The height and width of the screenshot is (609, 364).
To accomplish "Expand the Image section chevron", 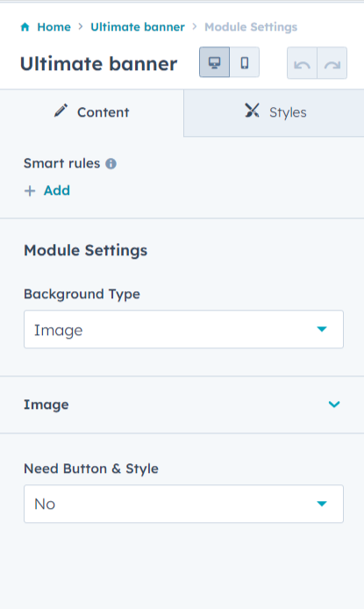I will [x=334, y=405].
